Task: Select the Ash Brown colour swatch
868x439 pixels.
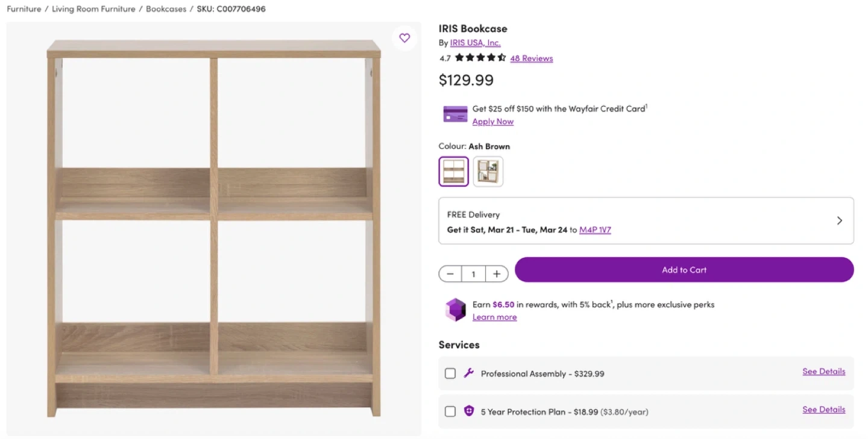Action: tap(454, 172)
